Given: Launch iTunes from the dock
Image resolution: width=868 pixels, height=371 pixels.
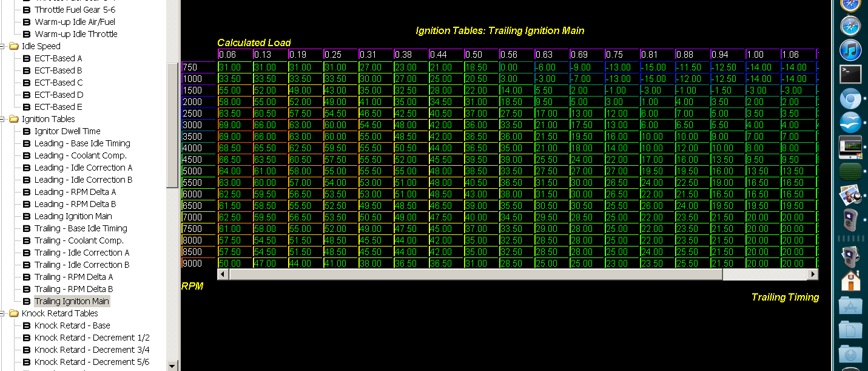Looking at the screenshot, I should point(851,50).
